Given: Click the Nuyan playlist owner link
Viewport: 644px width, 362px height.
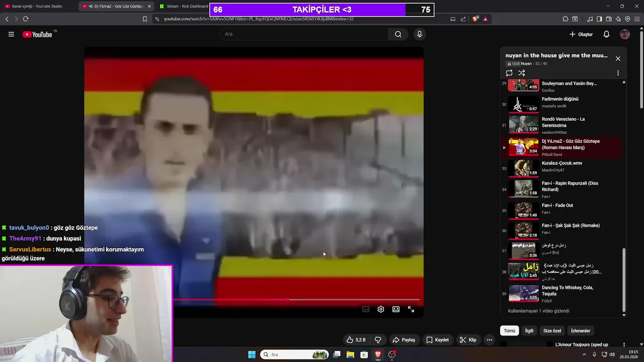Looking at the screenshot, I should [x=526, y=64].
